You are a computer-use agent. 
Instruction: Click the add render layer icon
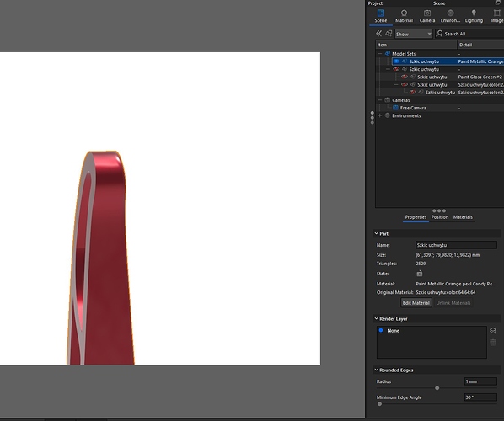pos(493,330)
